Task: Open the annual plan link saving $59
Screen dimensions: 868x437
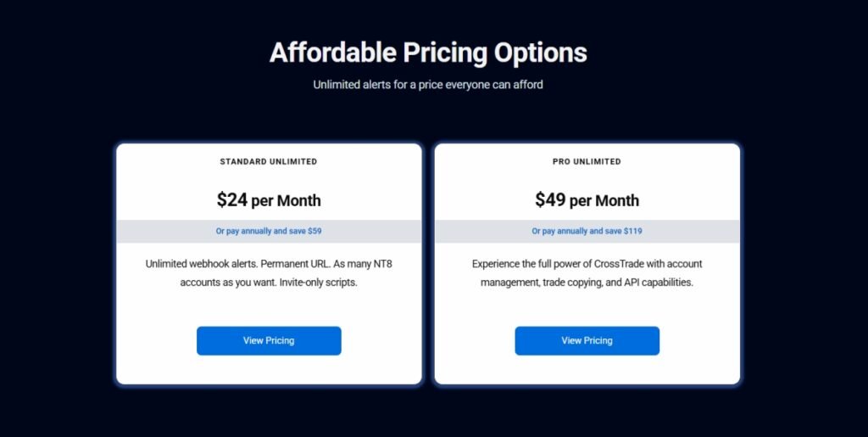Action: [269, 231]
